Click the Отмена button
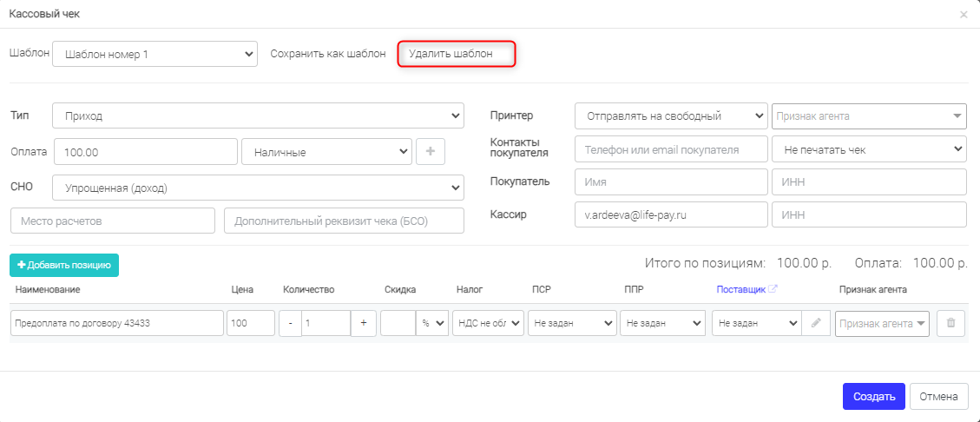Viewport: 980px width, 422px height. coord(939,396)
